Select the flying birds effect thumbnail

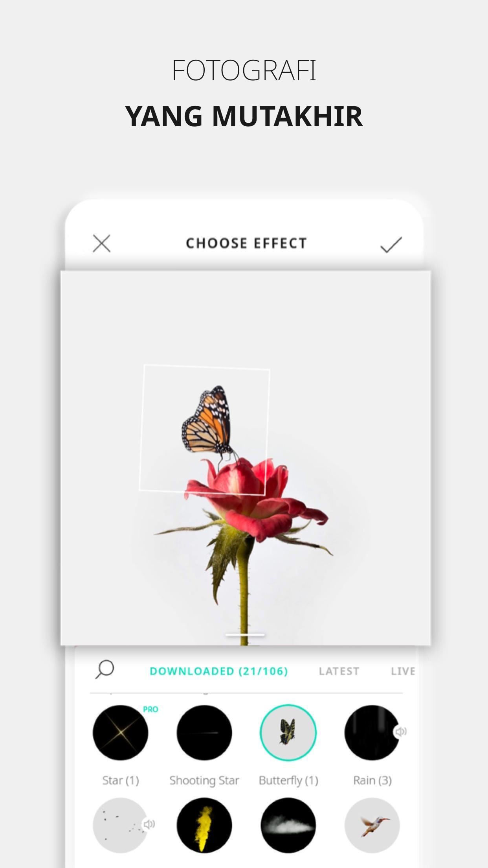pos(120,825)
